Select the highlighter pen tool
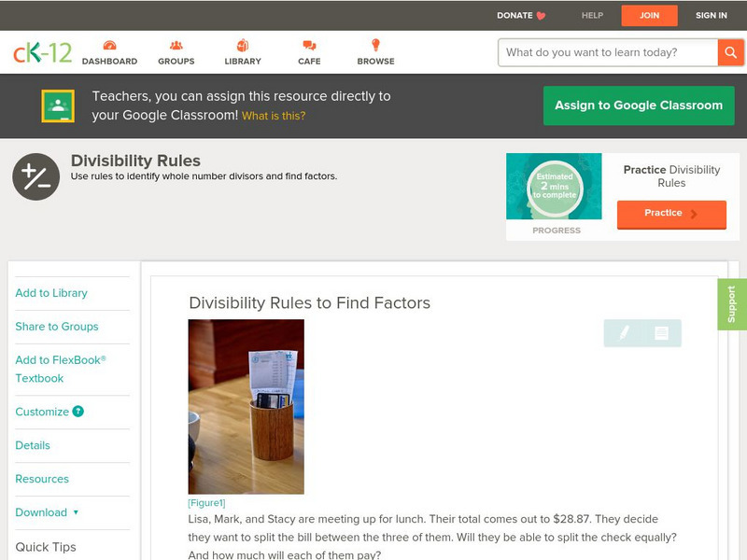747x560 pixels. tap(624, 333)
